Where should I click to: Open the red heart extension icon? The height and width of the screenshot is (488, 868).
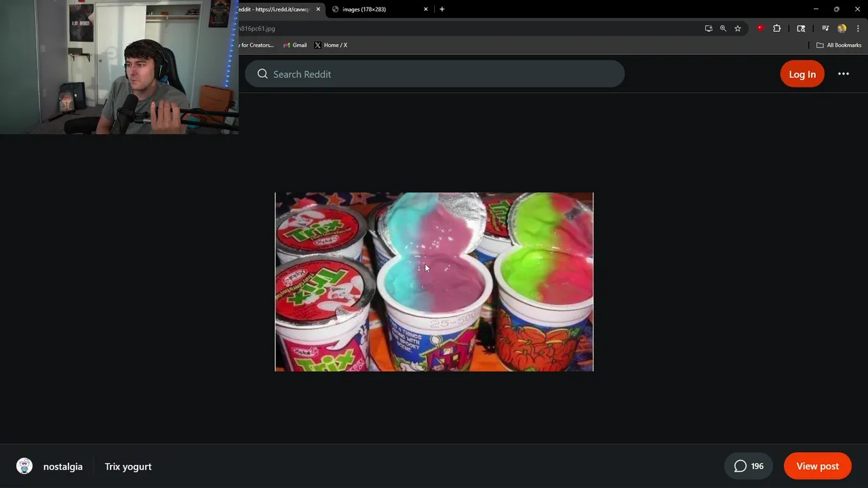(760, 28)
